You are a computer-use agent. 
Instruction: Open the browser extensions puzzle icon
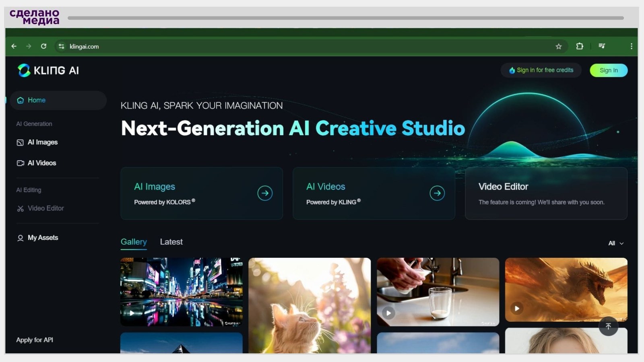point(580,46)
